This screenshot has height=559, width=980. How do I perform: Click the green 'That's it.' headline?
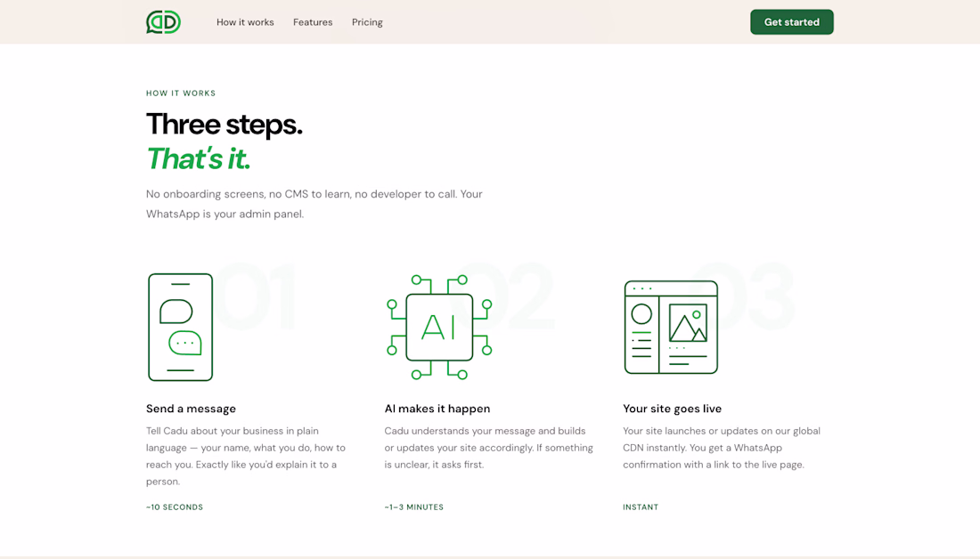(x=198, y=158)
